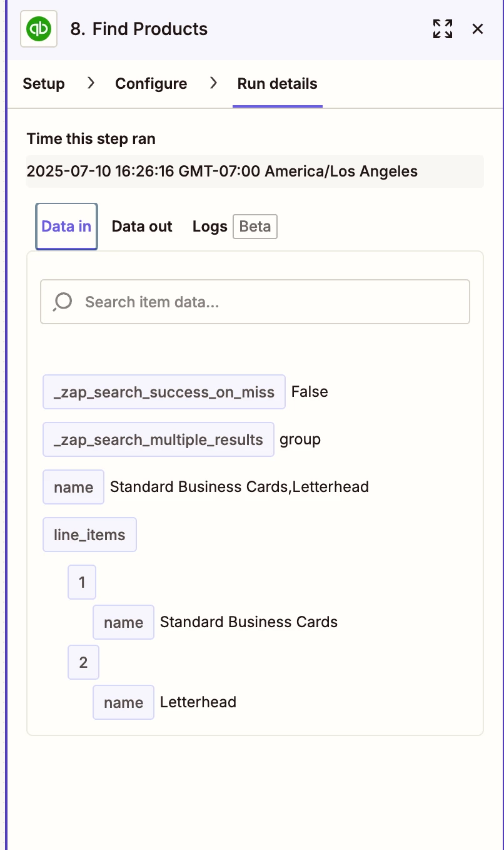Click the search magnifier icon
Image resolution: width=504 pixels, height=850 pixels.
click(x=63, y=302)
